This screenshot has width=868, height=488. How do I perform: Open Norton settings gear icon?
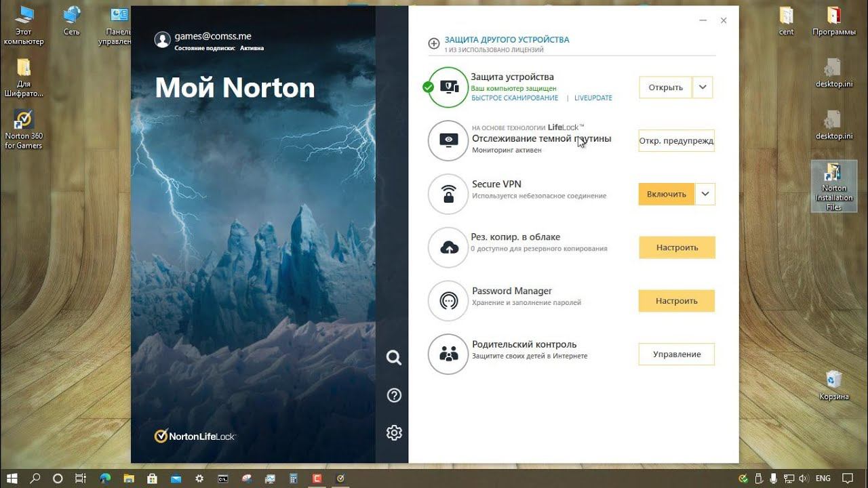[394, 432]
